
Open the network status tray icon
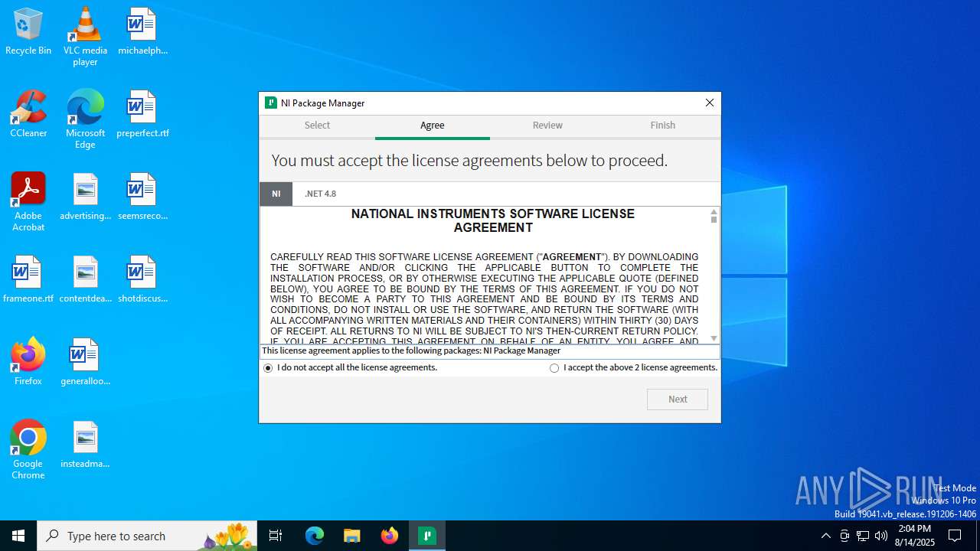pos(863,536)
